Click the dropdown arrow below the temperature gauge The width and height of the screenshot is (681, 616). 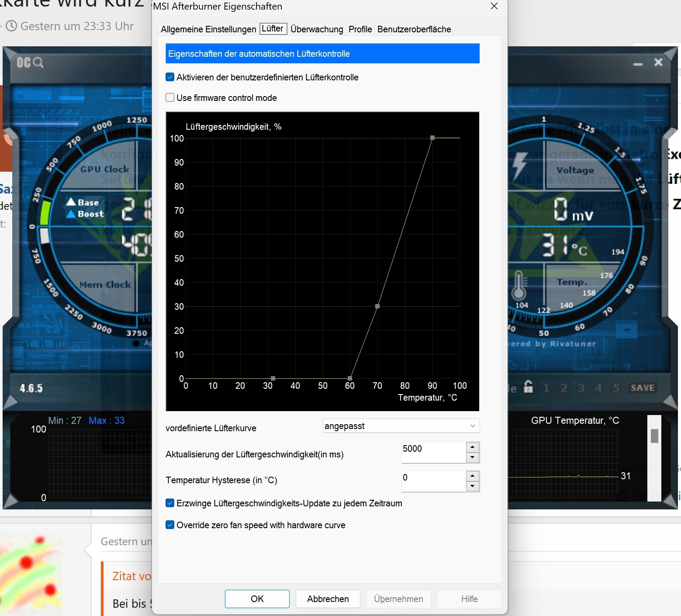[x=627, y=331]
